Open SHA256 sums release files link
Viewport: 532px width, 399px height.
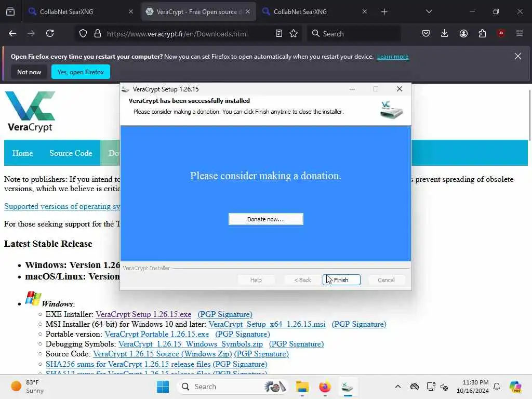[x=128, y=364]
